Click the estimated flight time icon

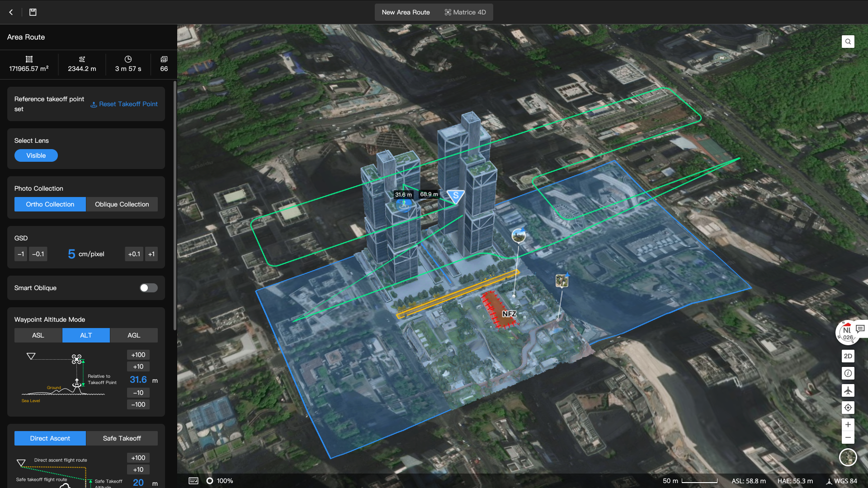(128, 59)
